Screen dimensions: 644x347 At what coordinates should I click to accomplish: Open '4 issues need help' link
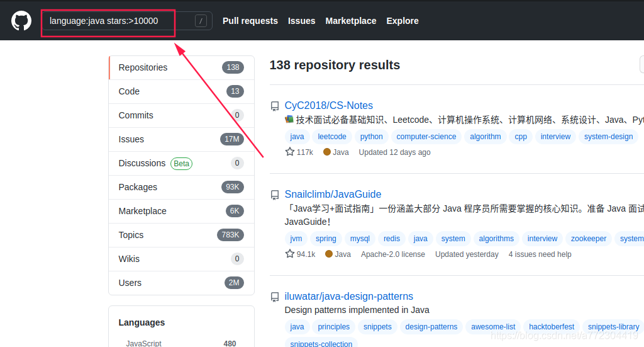click(x=540, y=254)
